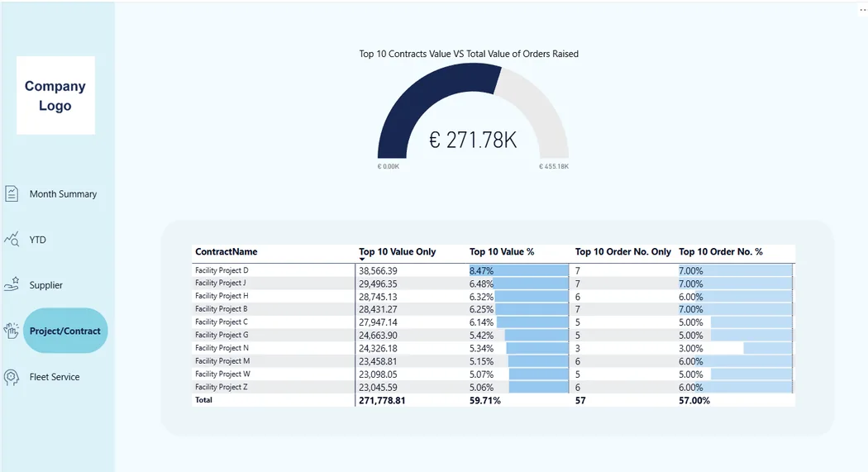Image resolution: width=868 pixels, height=472 pixels.
Task: Select the Facility Project W row
Action: [x=493, y=374]
